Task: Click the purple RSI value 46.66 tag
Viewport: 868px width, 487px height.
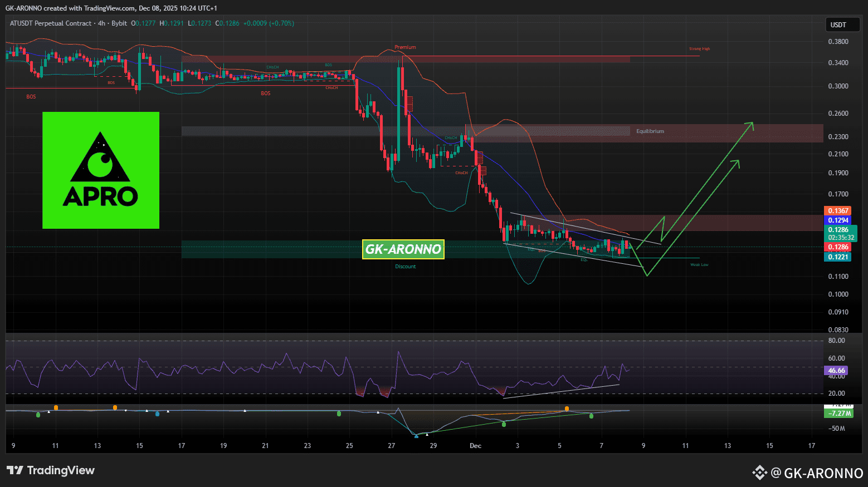Action: tap(836, 370)
